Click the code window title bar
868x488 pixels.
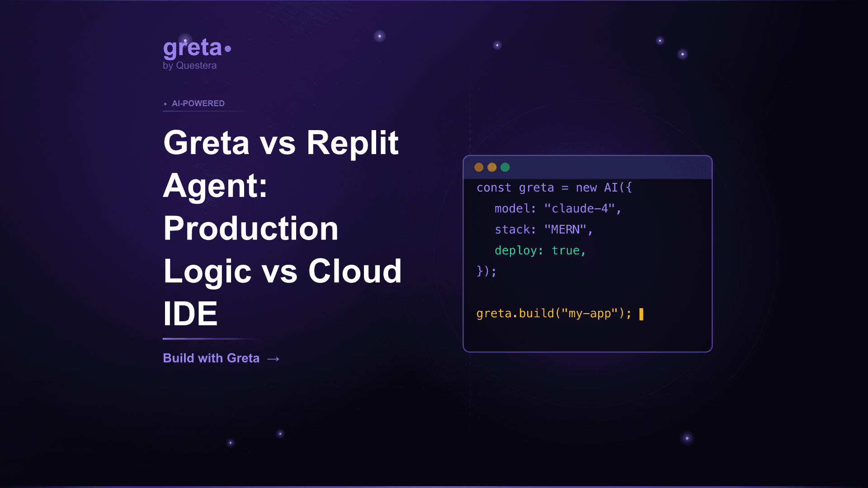pyautogui.click(x=588, y=168)
